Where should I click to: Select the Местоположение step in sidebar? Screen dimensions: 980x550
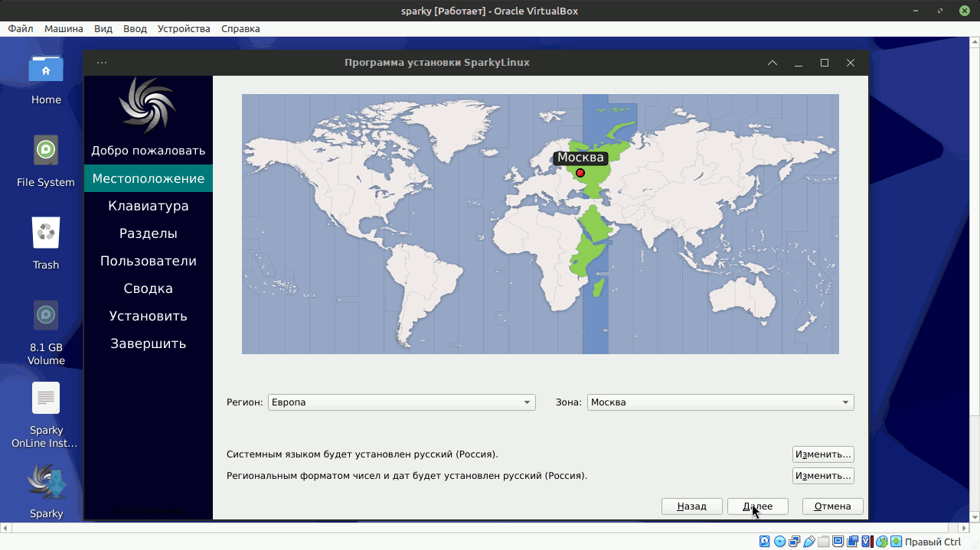pyautogui.click(x=149, y=178)
